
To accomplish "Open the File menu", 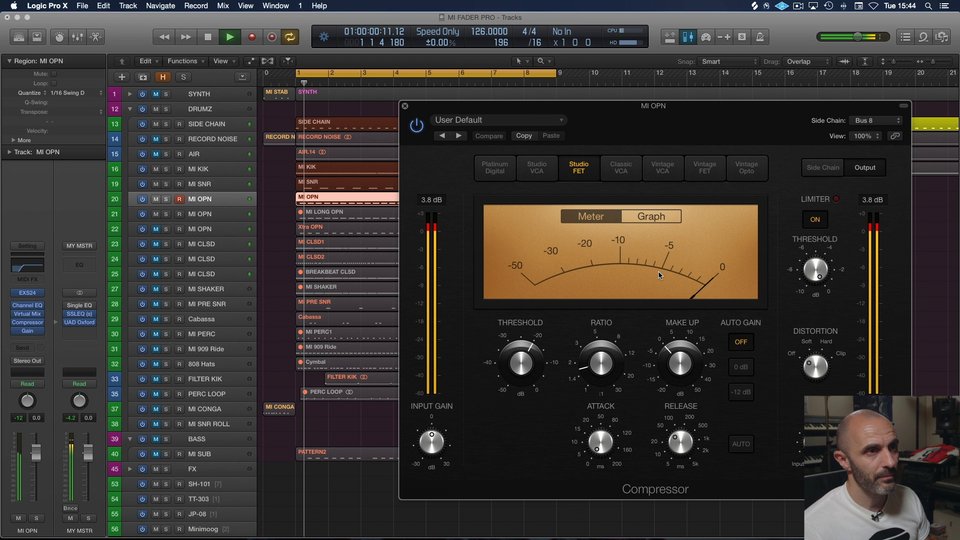I will 82,6.
